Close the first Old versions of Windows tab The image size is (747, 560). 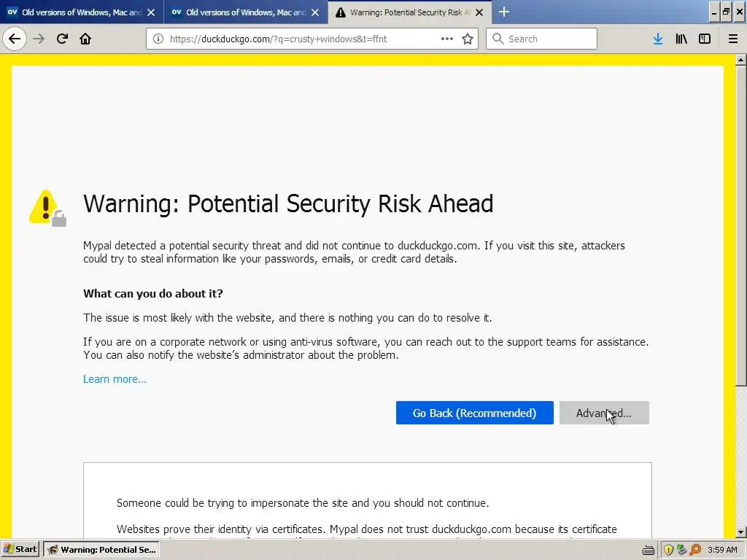click(151, 12)
